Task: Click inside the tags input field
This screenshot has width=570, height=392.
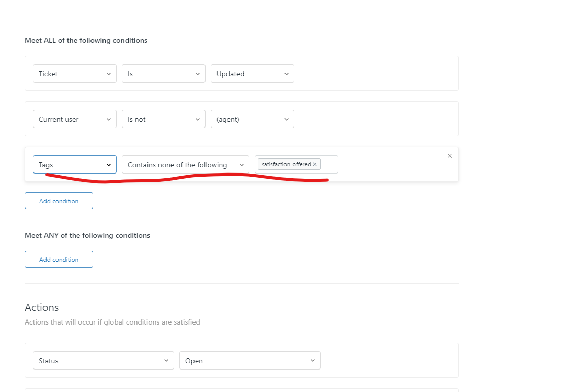Action: click(x=329, y=164)
